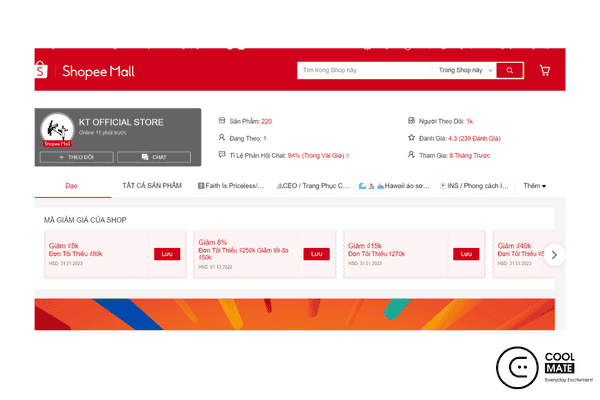Click the search magnifier button
The width and height of the screenshot is (600, 400).
click(x=510, y=71)
